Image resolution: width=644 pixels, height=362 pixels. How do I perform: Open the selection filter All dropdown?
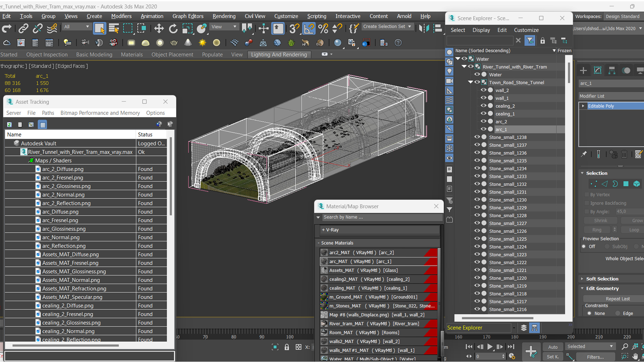76,27
